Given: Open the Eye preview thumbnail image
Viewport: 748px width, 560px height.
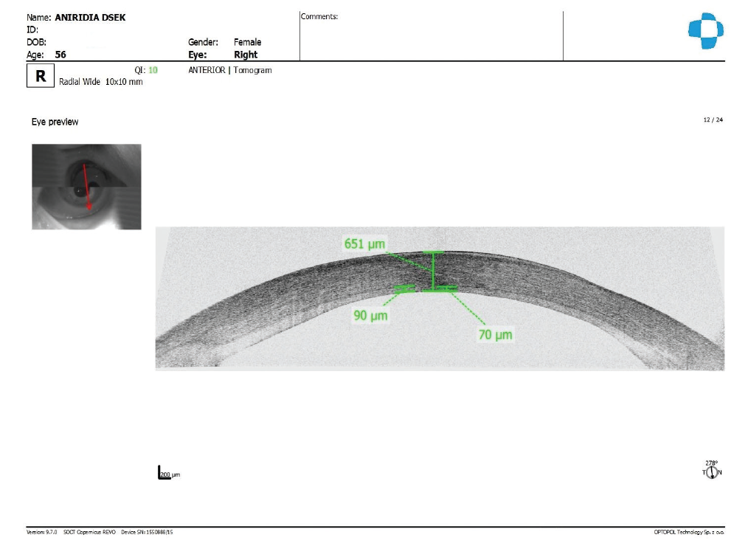Looking at the screenshot, I should 86,187.
